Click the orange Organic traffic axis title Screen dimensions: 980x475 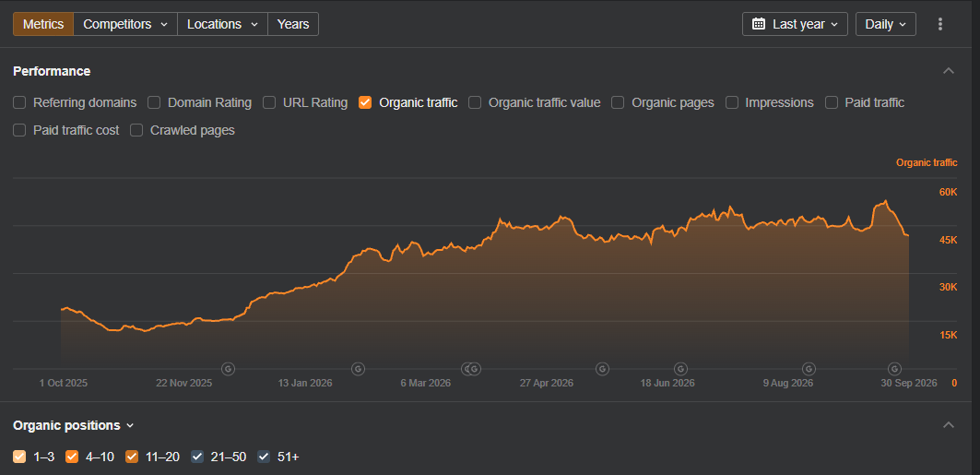point(927,162)
